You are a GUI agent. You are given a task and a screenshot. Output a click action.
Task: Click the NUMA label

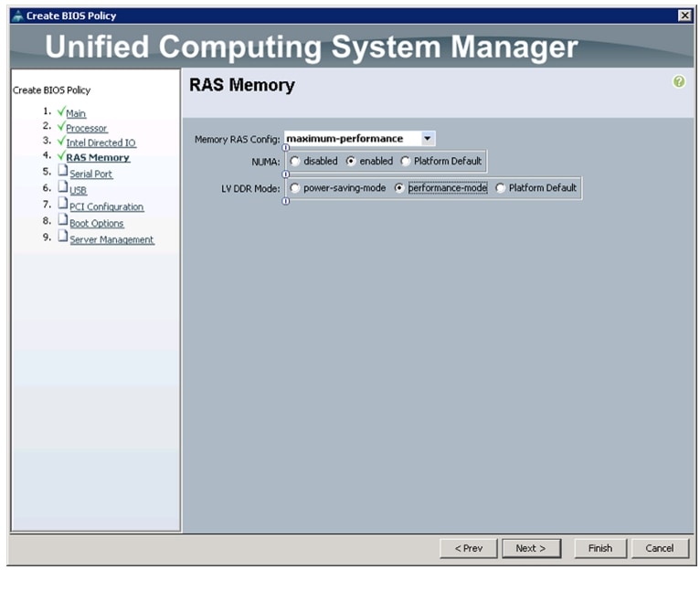266,162
